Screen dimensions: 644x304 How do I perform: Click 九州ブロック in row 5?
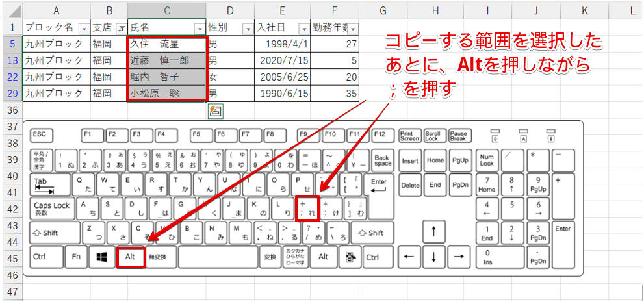pyautogui.click(x=57, y=44)
